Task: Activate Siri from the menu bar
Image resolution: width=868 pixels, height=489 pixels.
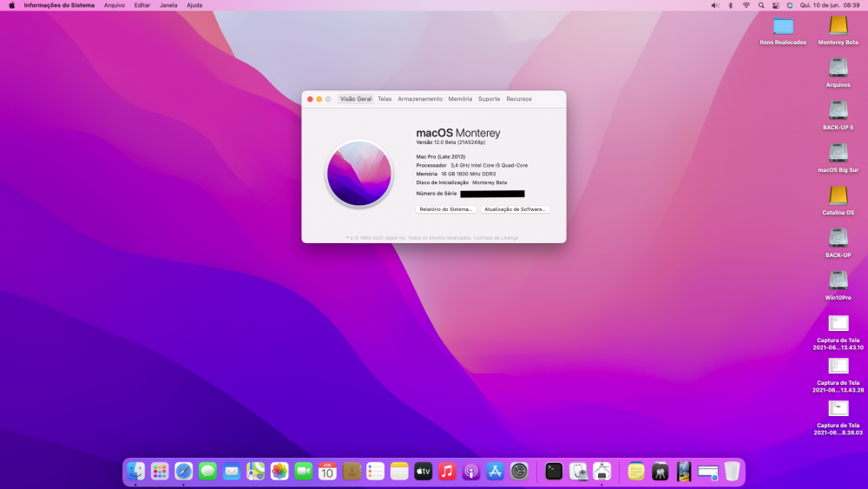Action: (x=790, y=5)
